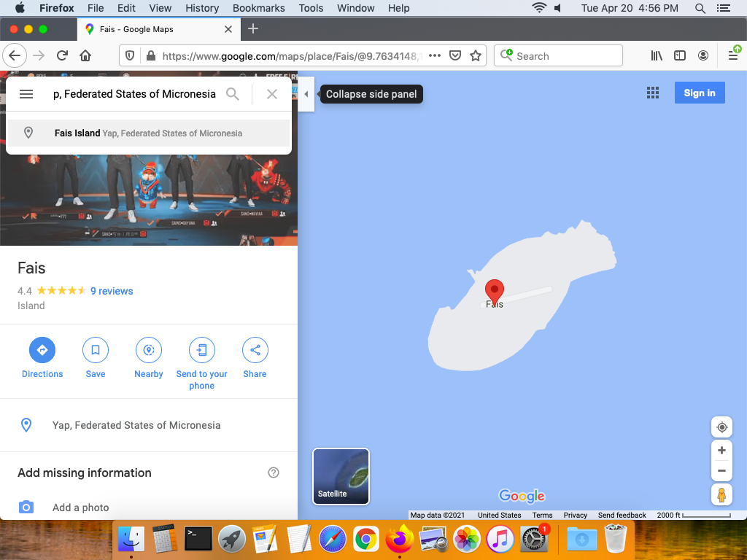
Task: Click the Nearby search icon
Action: (x=149, y=351)
